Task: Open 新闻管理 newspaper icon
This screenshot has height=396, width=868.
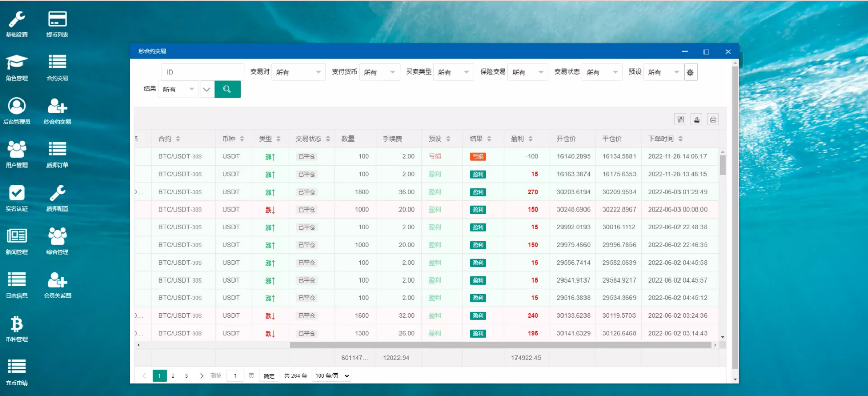Action: (x=16, y=237)
